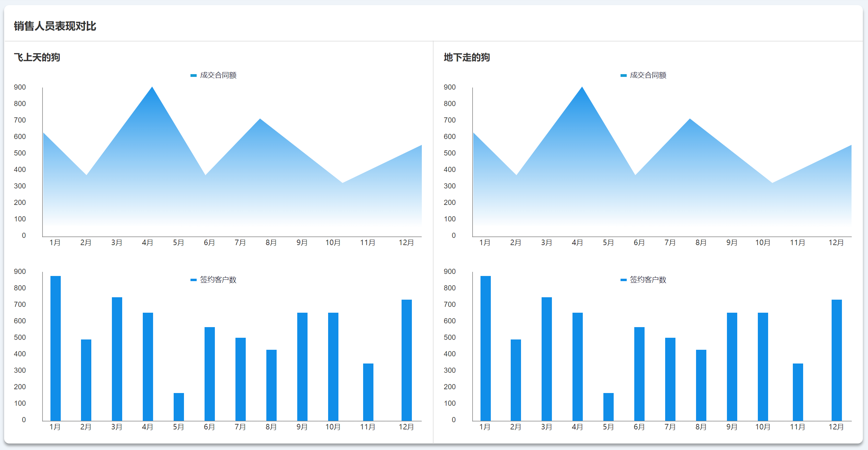Click the 4月 peak in right area chart
The image size is (868, 450).
click(x=582, y=88)
